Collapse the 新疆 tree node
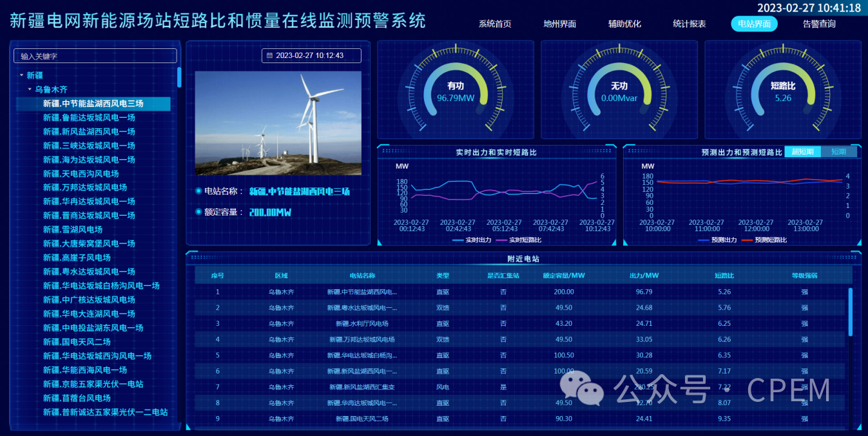This screenshot has width=868, height=436. (x=22, y=75)
